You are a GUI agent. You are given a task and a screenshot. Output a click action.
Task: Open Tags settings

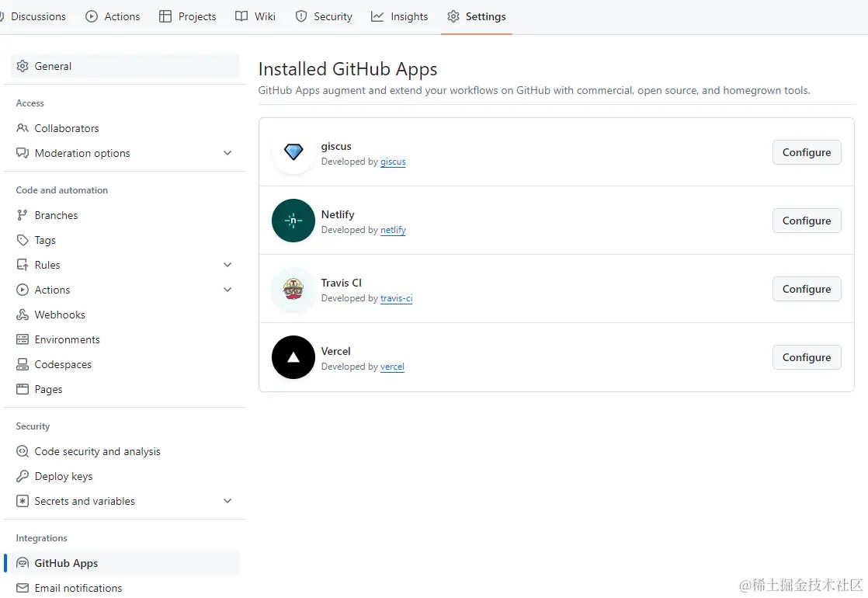(x=125, y=240)
